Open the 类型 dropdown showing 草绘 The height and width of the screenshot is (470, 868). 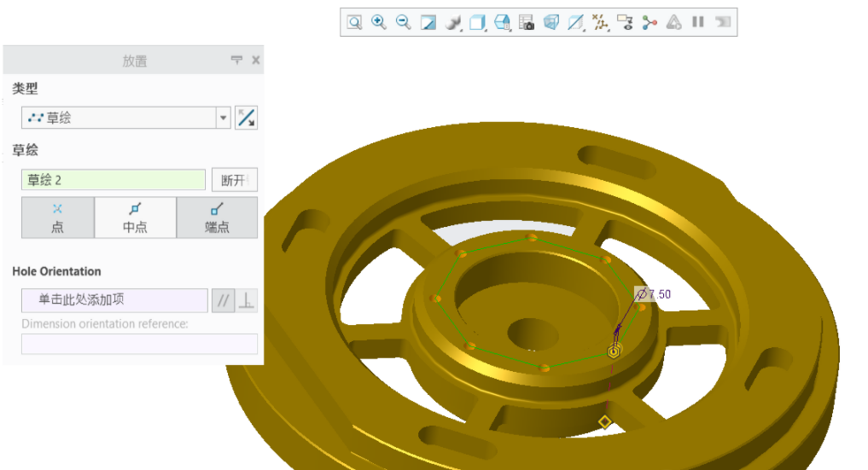[x=125, y=119]
